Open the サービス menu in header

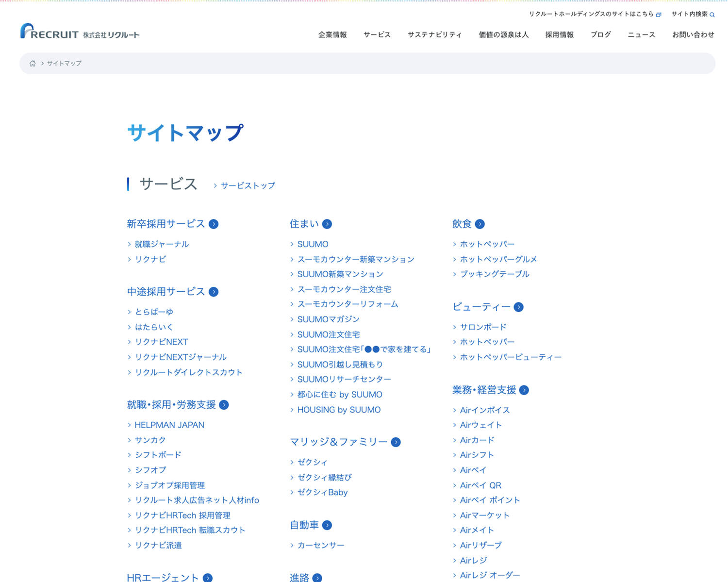point(377,34)
